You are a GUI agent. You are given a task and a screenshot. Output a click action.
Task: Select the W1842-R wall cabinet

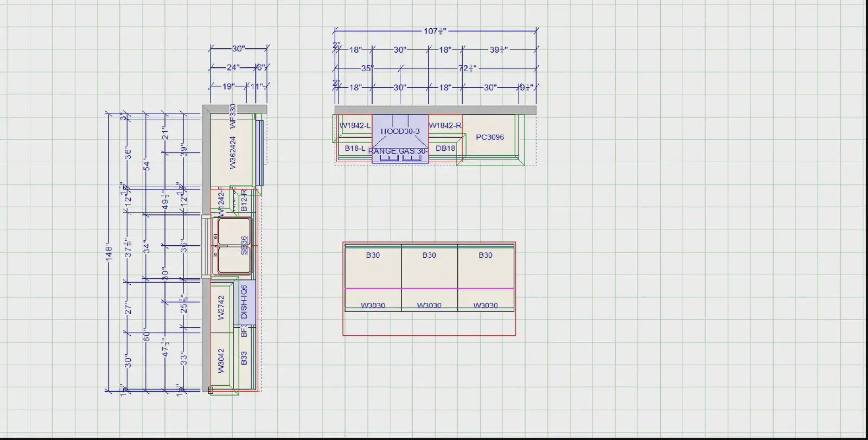click(x=445, y=126)
